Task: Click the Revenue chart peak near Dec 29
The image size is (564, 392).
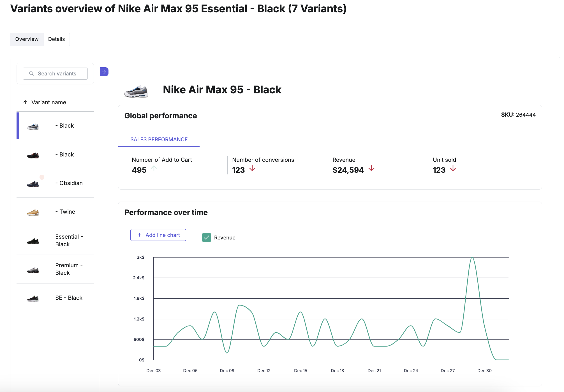Action: click(x=472, y=257)
